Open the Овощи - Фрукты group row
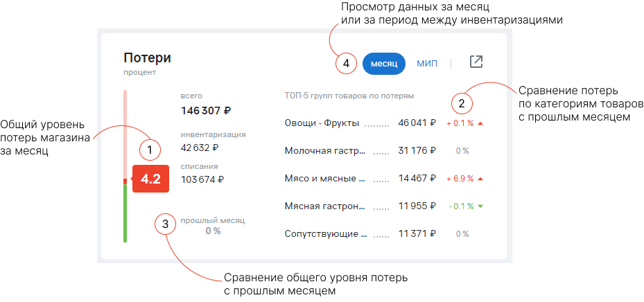 point(322,123)
